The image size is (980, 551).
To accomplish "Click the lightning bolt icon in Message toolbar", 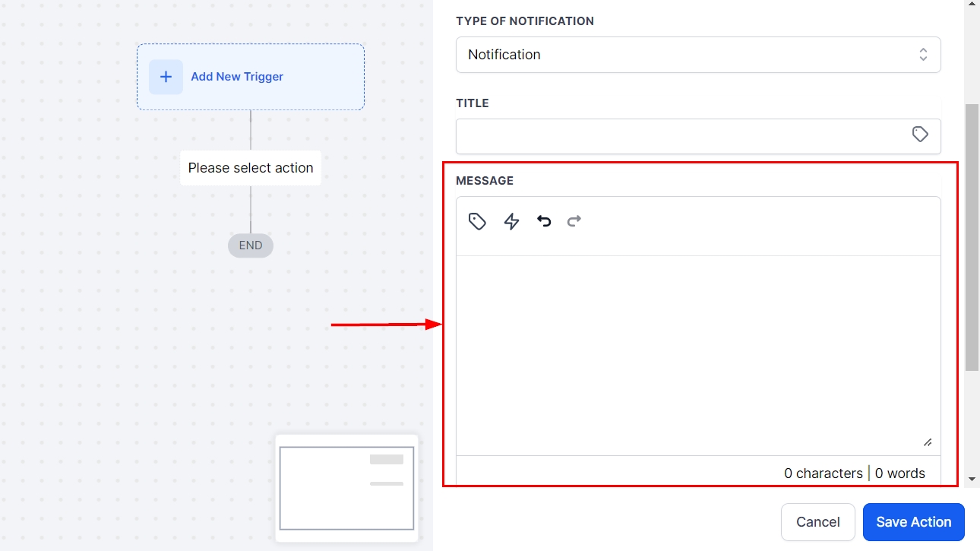I will (x=511, y=221).
